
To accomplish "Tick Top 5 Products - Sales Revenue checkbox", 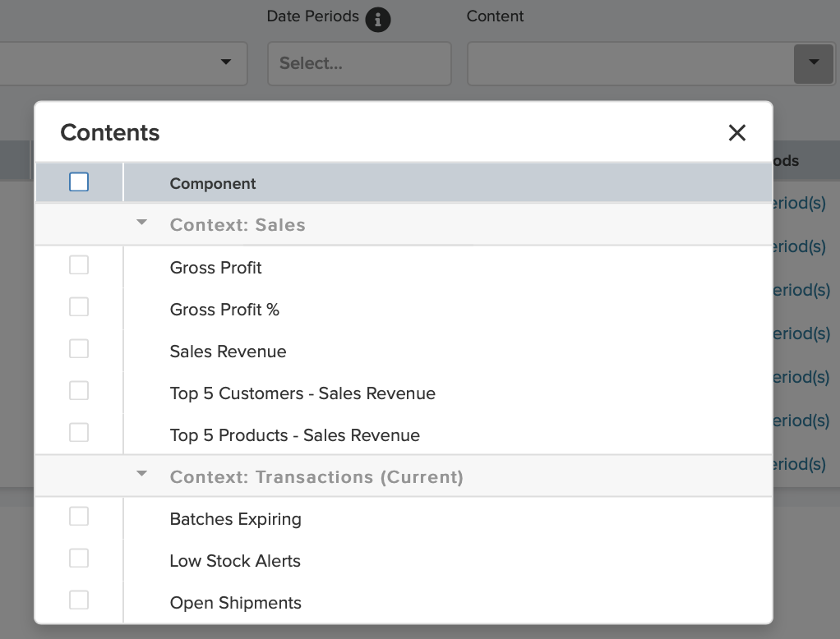I will [x=79, y=432].
